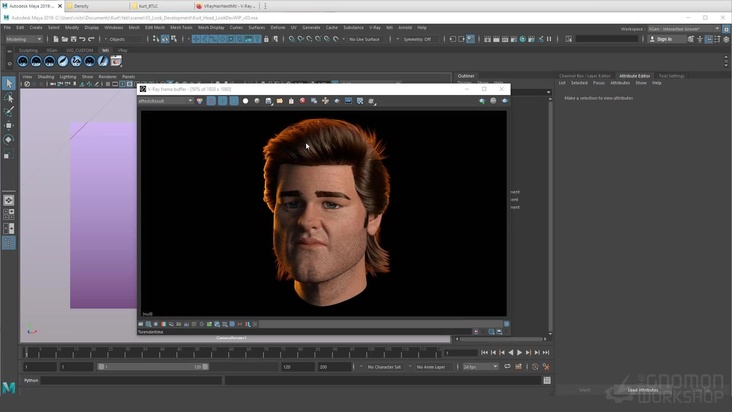Click the last Yeti shelf render icon
732x412 pixels.
click(116, 61)
